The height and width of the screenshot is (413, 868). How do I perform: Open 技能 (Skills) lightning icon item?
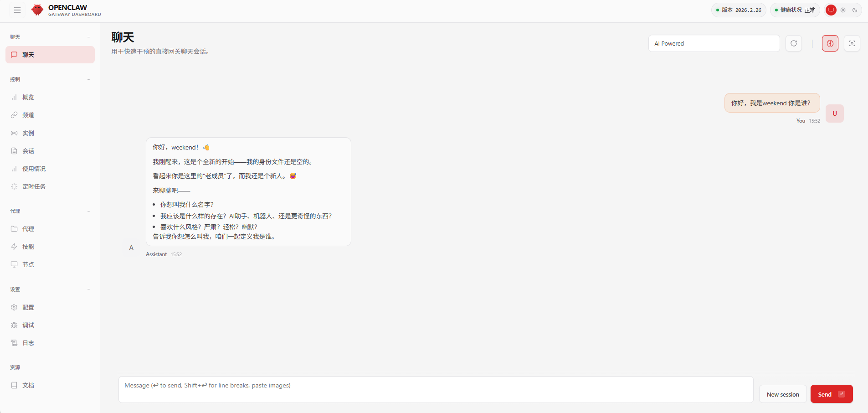(x=28, y=247)
